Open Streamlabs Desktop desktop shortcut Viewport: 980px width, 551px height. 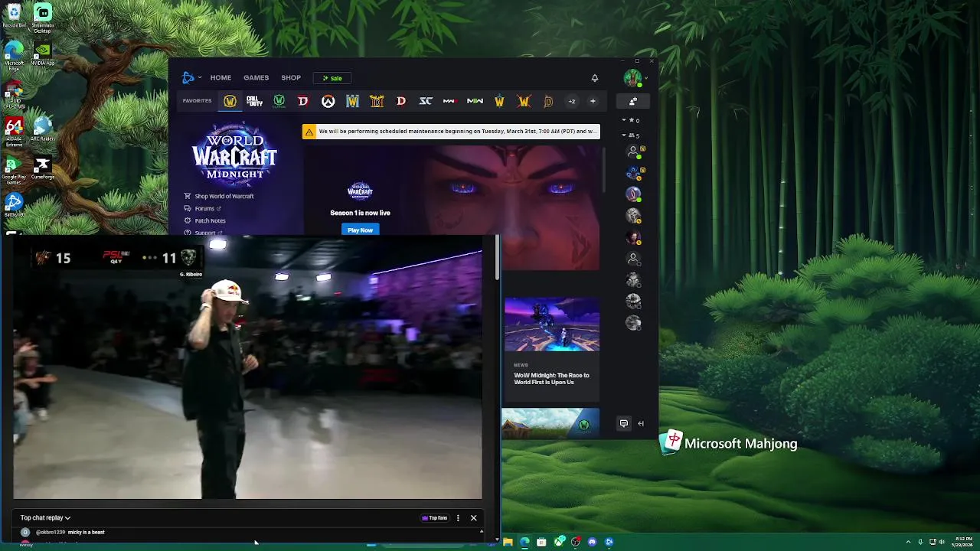[x=43, y=18]
